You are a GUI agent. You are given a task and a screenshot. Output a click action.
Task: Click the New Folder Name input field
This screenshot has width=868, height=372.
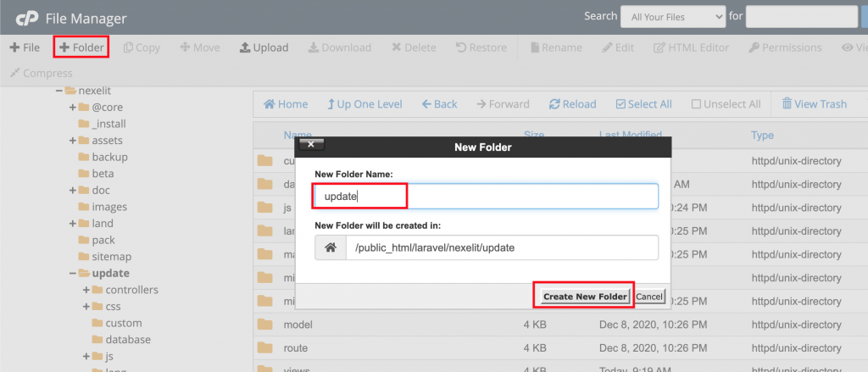486,196
